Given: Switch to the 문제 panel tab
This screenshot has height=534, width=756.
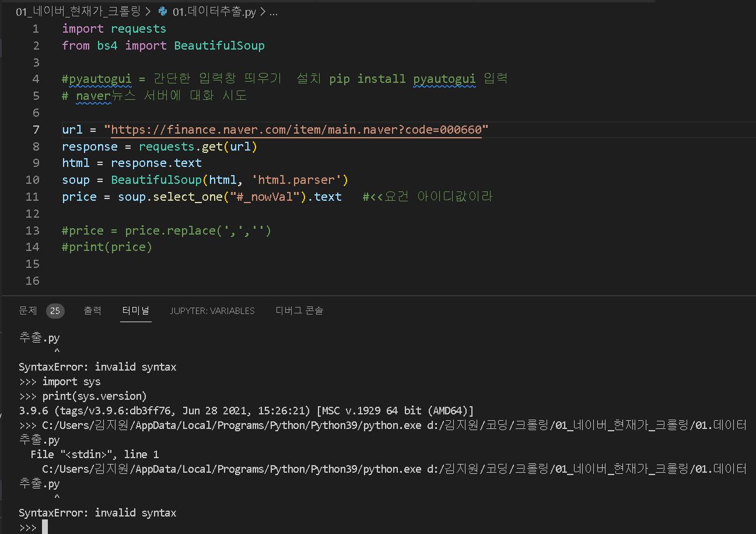Looking at the screenshot, I should click(x=27, y=310).
